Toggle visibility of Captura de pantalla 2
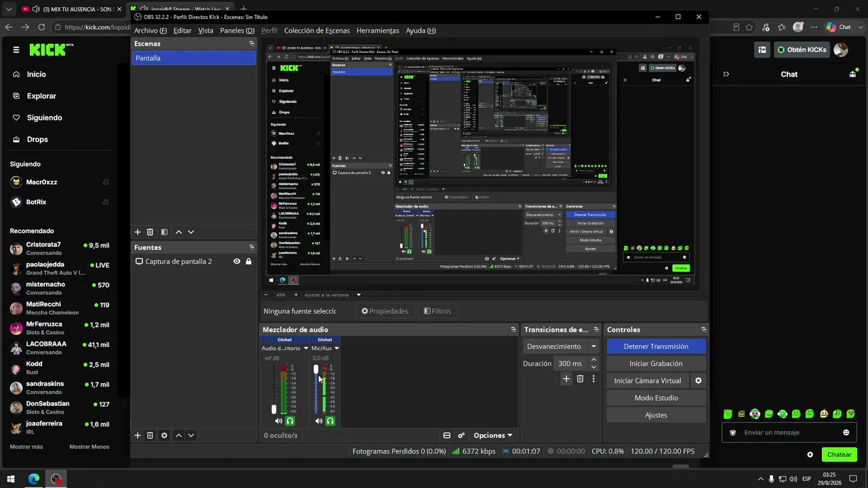The image size is (868, 488). pyautogui.click(x=237, y=262)
